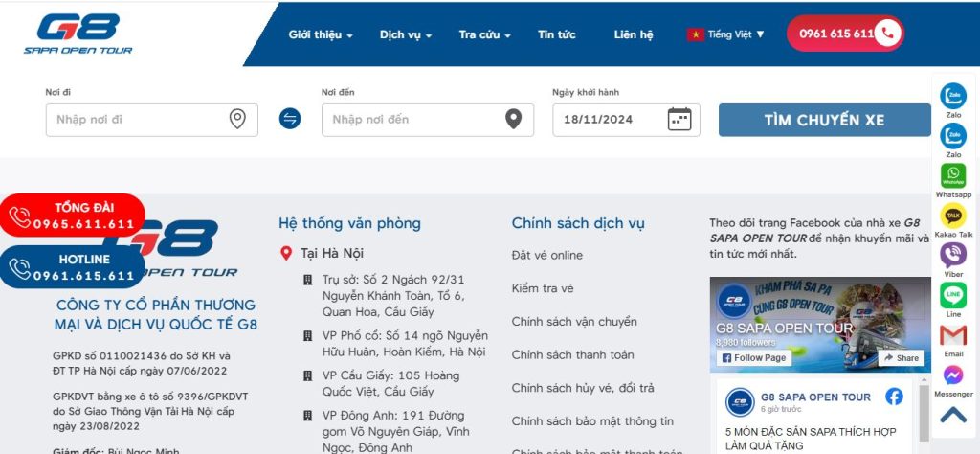Click the HOTLINE 0961.615.611 floating button

[x=73, y=267]
